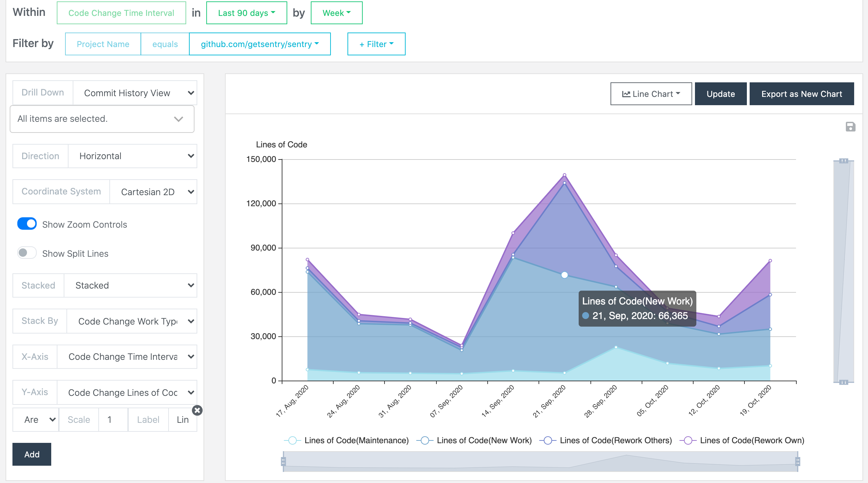The image size is (868, 483).
Task: Toggle the Rework Own legend marker
Action: pyautogui.click(x=688, y=440)
